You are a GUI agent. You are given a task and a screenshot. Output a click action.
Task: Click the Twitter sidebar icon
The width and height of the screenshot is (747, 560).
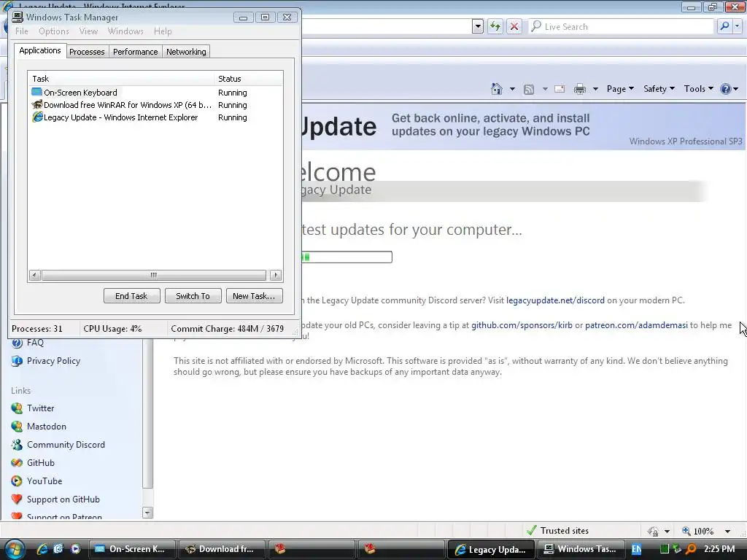pos(17,408)
